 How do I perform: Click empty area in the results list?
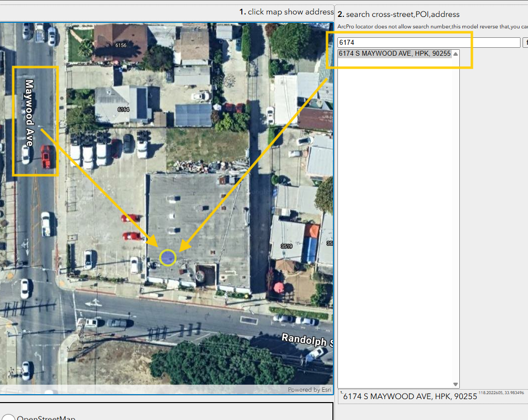coord(398,224)
